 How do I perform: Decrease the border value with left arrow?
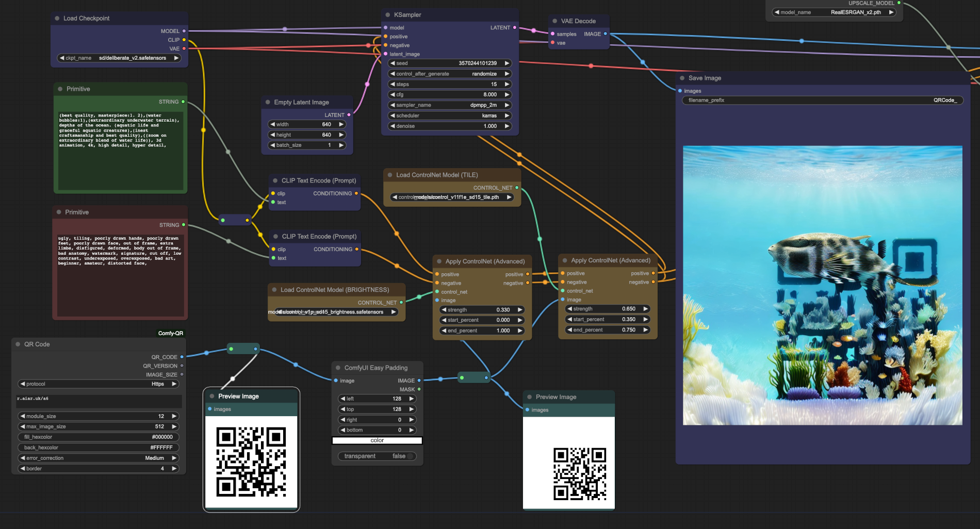(x=23, y=469)
